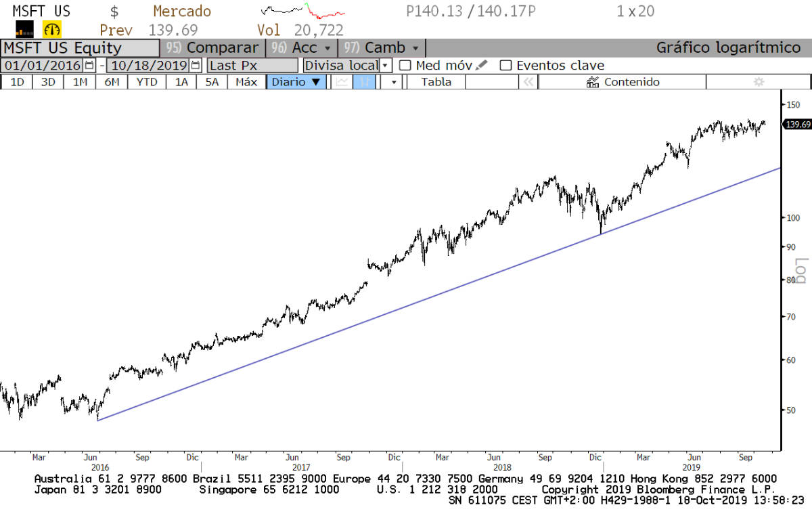
Task: Click the 2017 year label on time axis
Action: pyautogui.click(x=301, y=467)
